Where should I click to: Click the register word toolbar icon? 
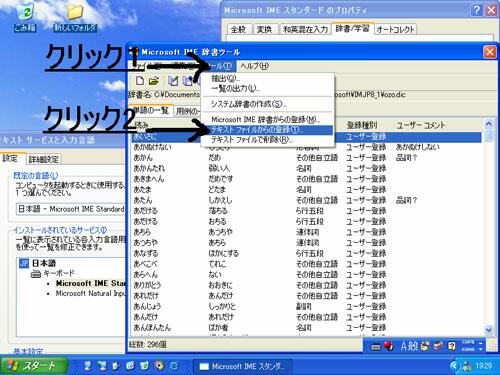point(173,81)
